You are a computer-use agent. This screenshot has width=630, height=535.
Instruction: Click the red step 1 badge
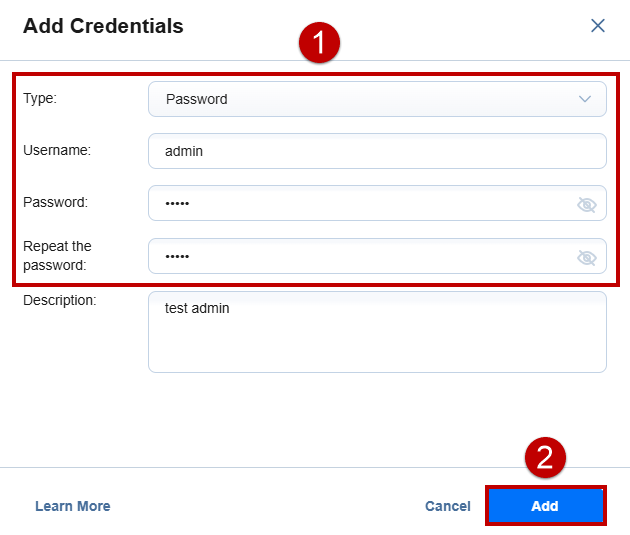[x=319, y=42]
